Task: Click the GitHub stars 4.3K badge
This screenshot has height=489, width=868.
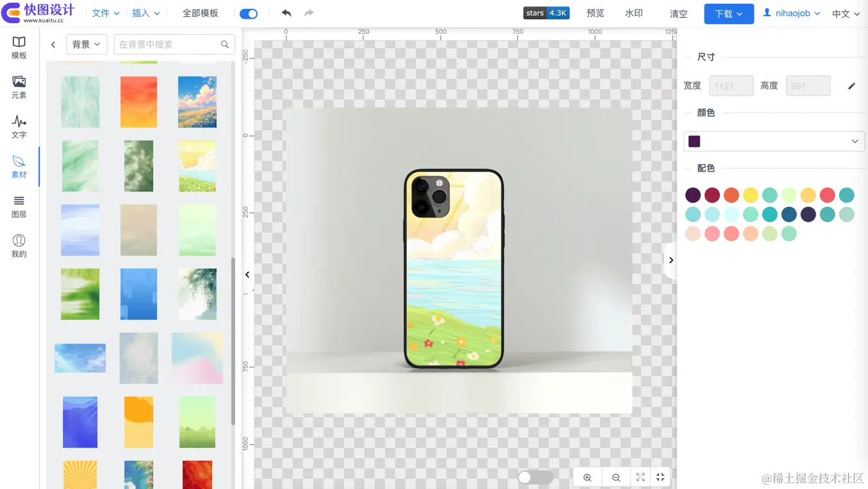Action: tap(546, 13)
